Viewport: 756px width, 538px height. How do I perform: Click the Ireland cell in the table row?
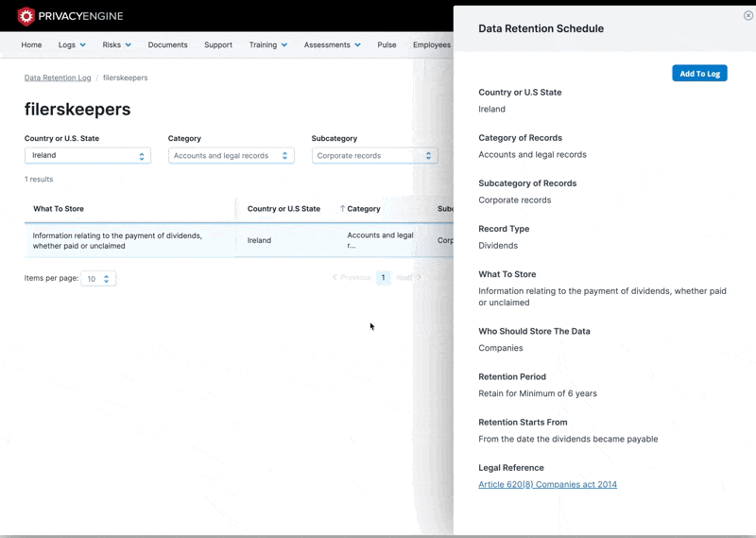pyautogui.click(x=259, y=240)
